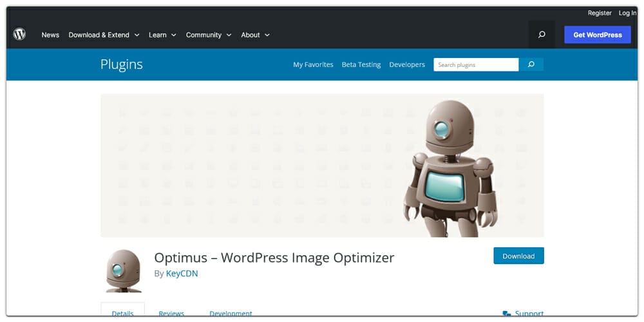This screenshot has width=644, height=322.
Task: Click the Register link
Action: [x=600, y=13]
